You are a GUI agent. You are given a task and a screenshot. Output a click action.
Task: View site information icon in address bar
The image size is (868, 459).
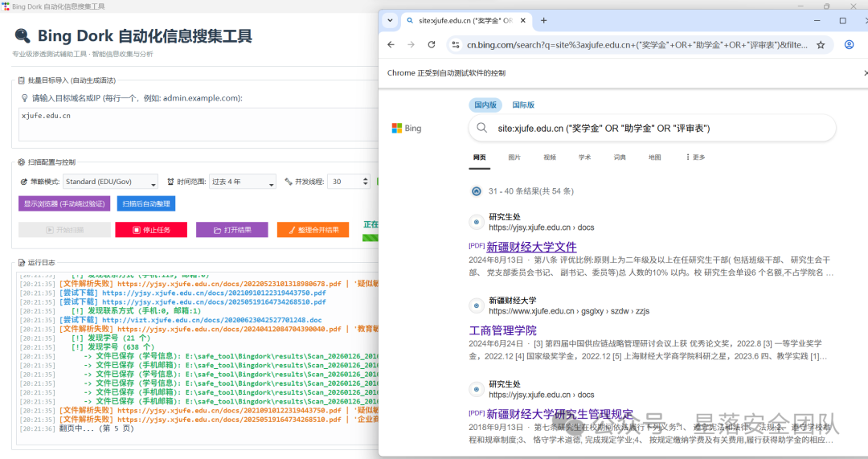click(x=456, y=45)
